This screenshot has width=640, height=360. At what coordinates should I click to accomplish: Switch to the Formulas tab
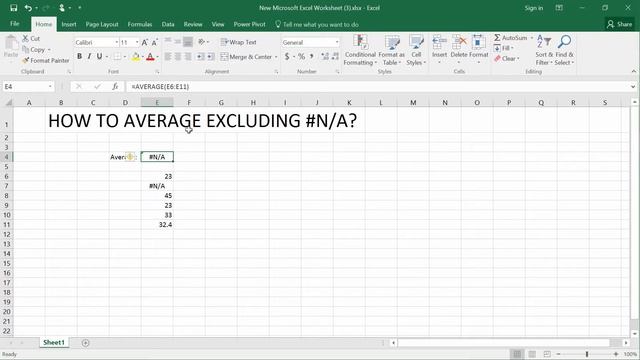pyautogui.click(x=140, y=24)
